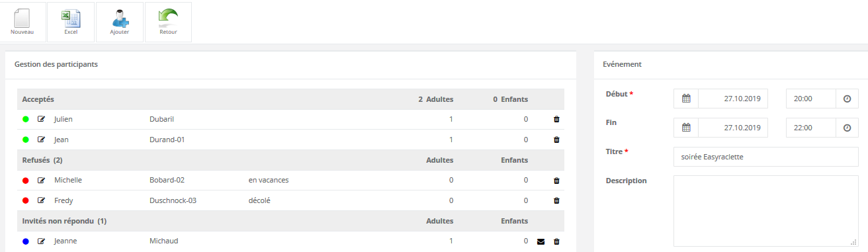Click the red status dot beside Fredy
The width and height of the screenshot is (868, 252).
click(26, 200)
